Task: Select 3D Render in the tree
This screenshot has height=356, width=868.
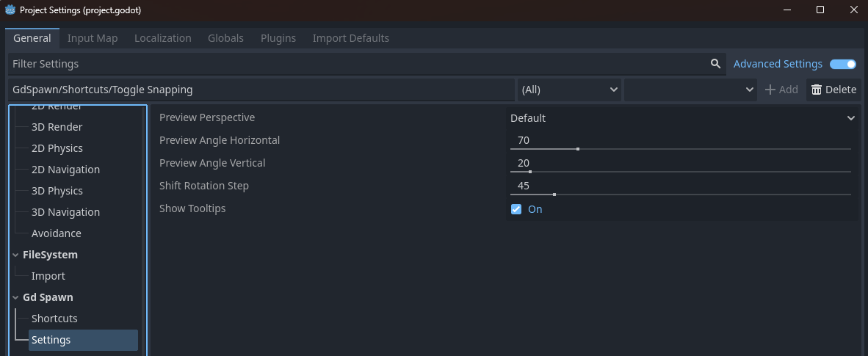Action: (57, 127)
